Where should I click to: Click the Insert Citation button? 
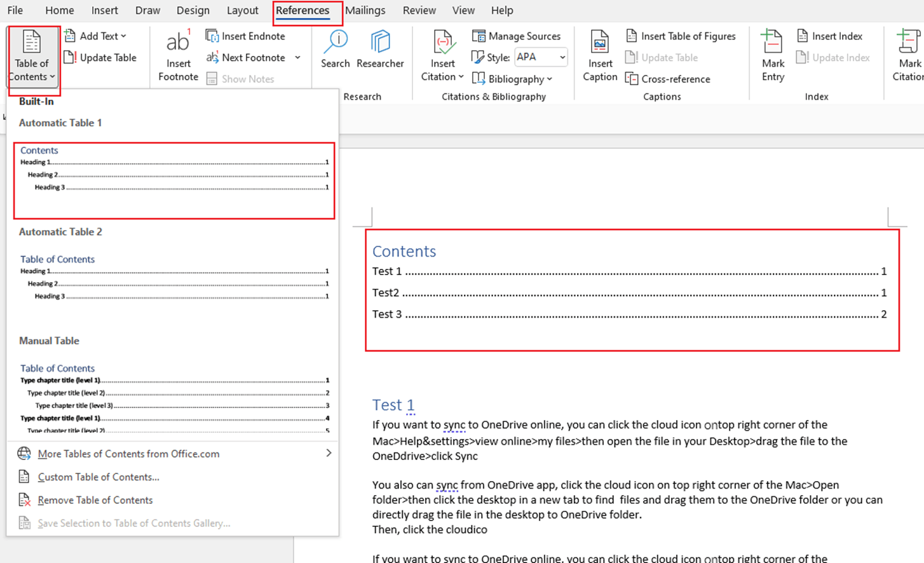pos(442,57)
